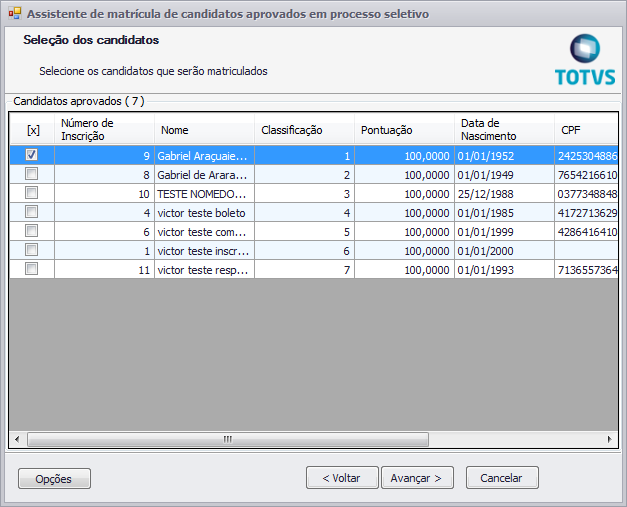Sort by Data de Nascimento column header

point(504,130)
